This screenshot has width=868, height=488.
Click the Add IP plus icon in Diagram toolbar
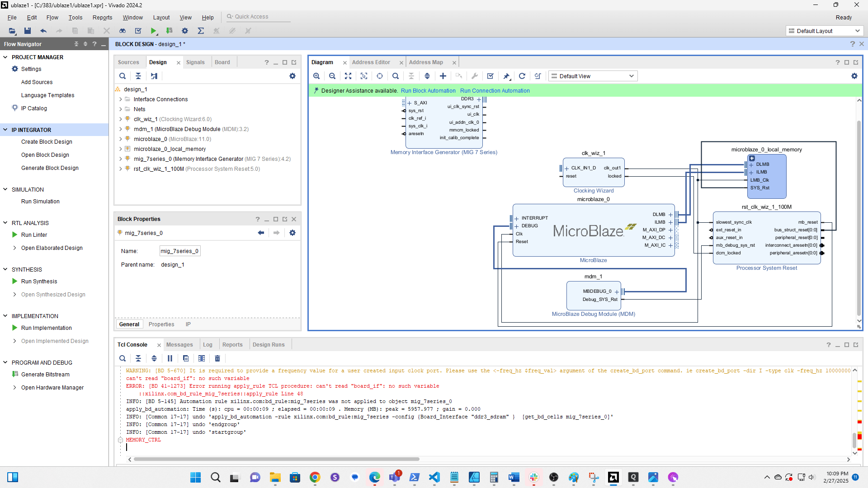tap(443, 76)
